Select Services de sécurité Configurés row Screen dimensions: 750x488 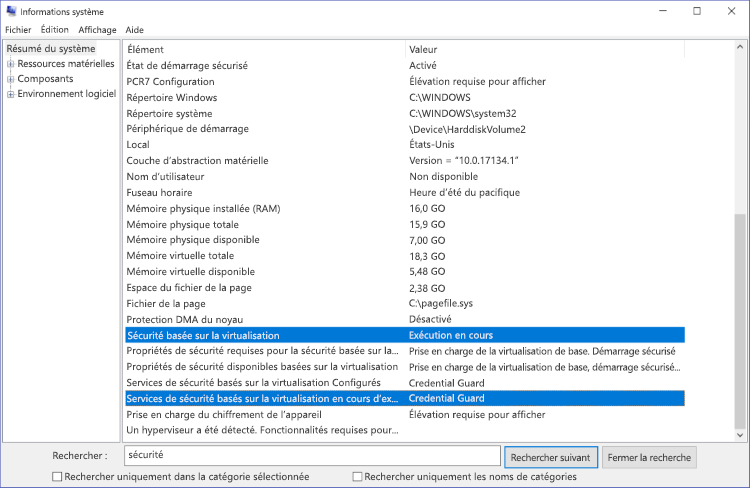tap(405, 383)
